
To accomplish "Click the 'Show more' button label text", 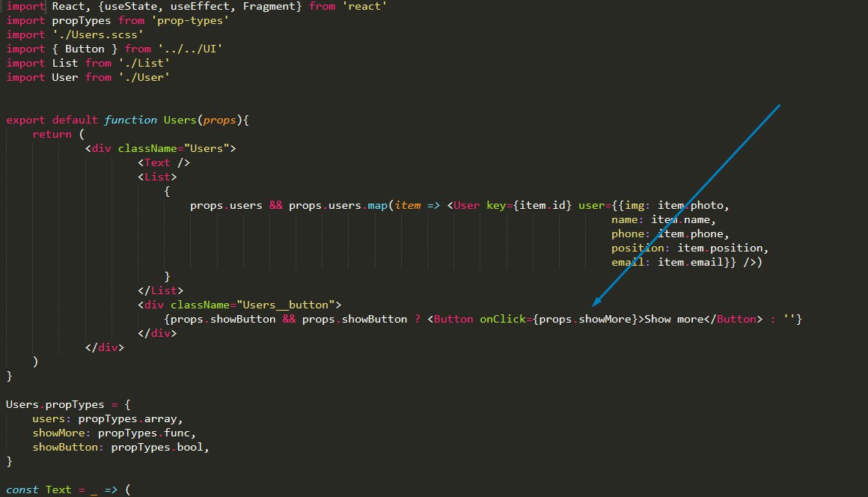I will coord(673,320).
